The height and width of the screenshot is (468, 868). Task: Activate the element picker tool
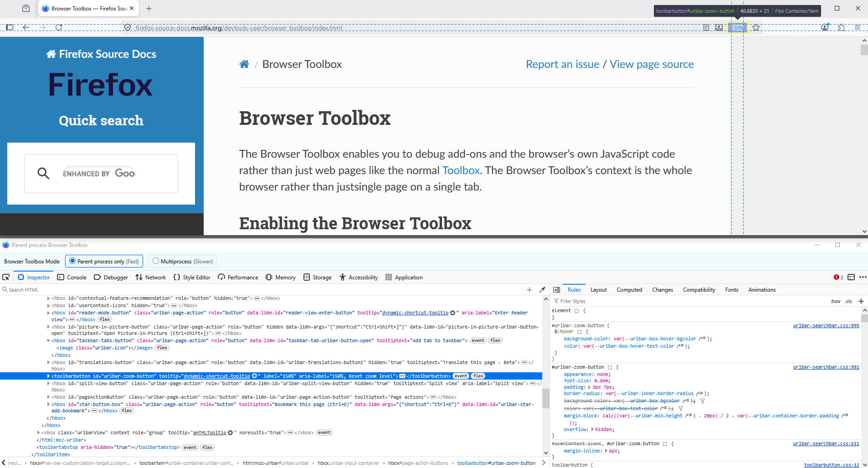6,277
